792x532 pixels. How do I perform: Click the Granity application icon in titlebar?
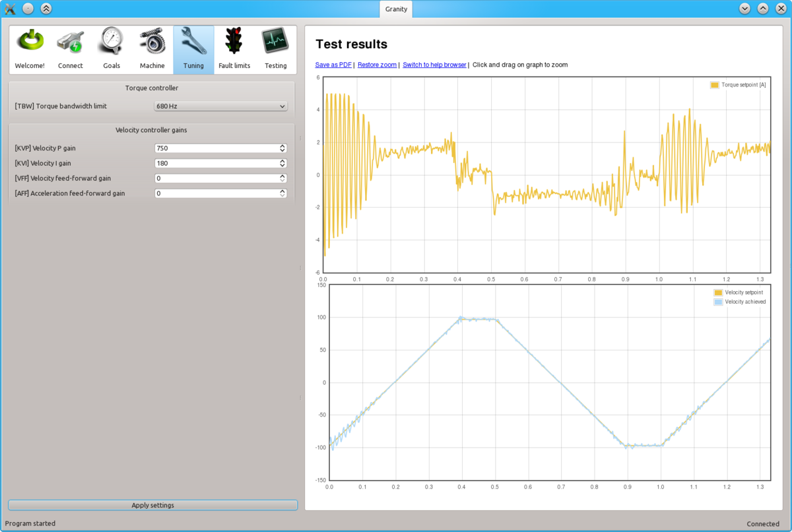(x=9, y=9)
